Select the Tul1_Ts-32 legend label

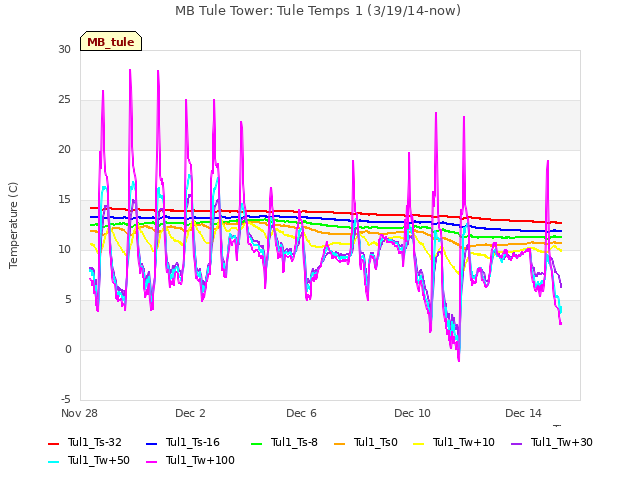[95, 442]
